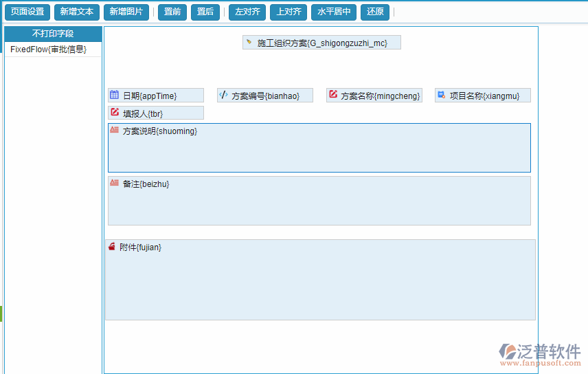The height and width of the screenshot is (374, 588).
Task: Click the 新增文本 button
Action: point(76,12)
